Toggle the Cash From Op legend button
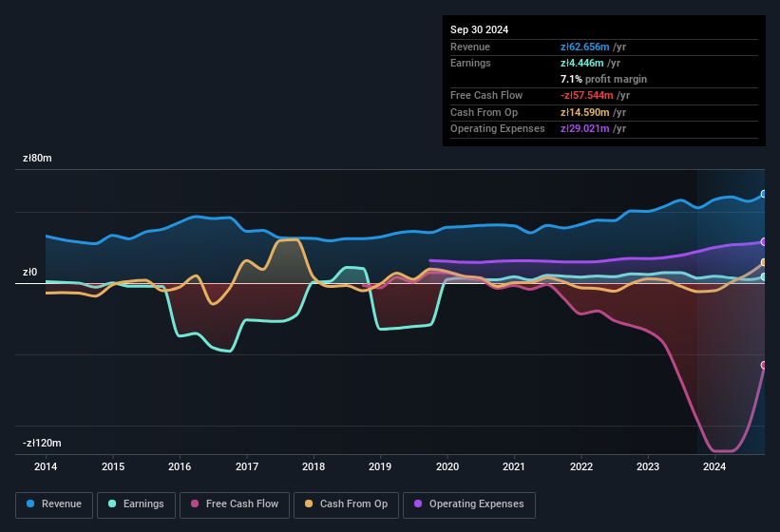Image resolution: width=780 pixels, height=532 pixels. point(346,504)
